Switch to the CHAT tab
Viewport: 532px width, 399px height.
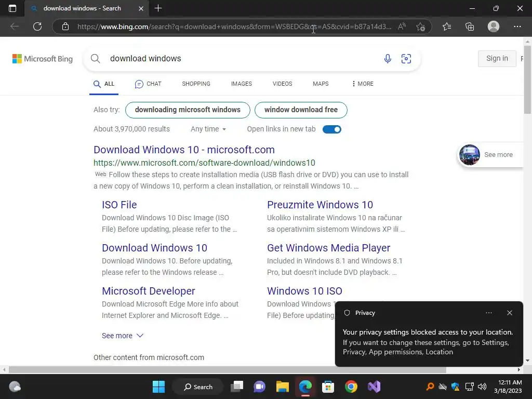[148, 84]
